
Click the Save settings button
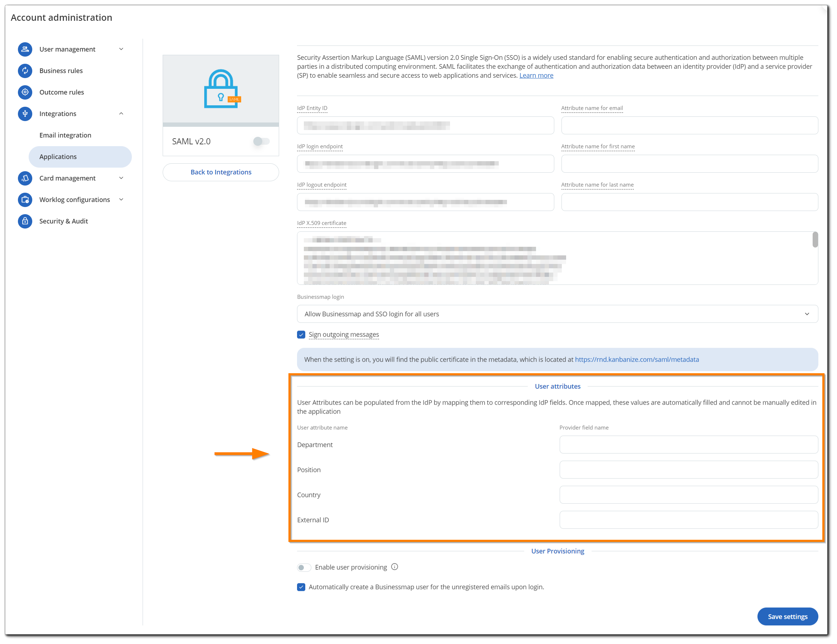tap(788, 616)
